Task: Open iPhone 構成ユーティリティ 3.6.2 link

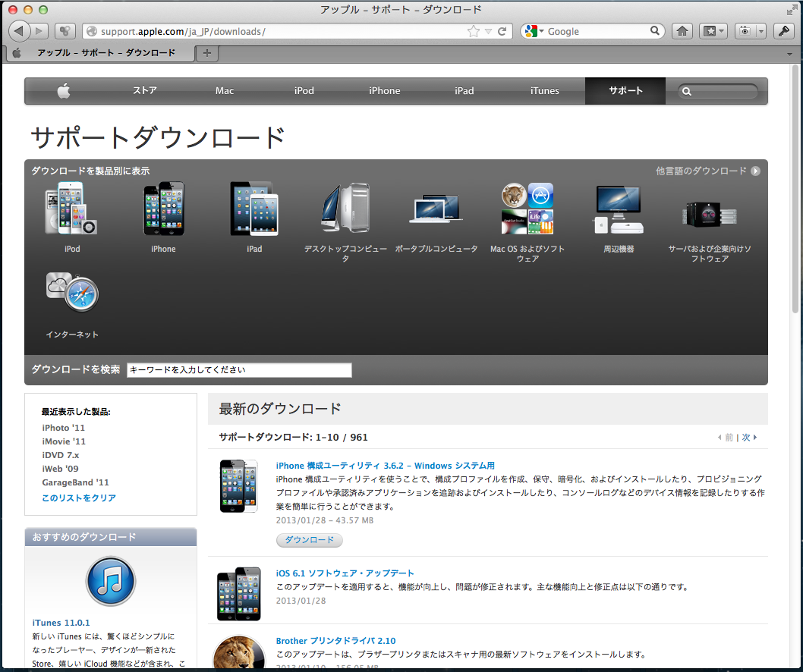Action: (x=385, y=466)
